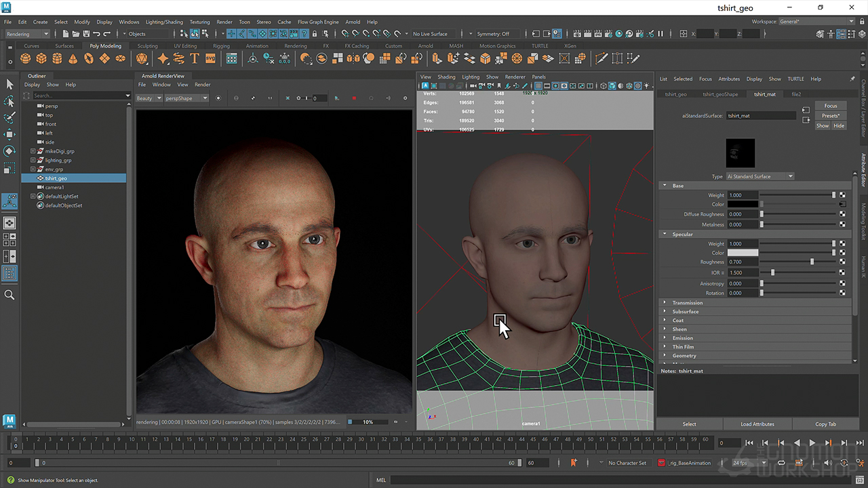This screenshot has width=868, height=488.
Task: Click the stop render red button
Action: [x=353, y=98]
